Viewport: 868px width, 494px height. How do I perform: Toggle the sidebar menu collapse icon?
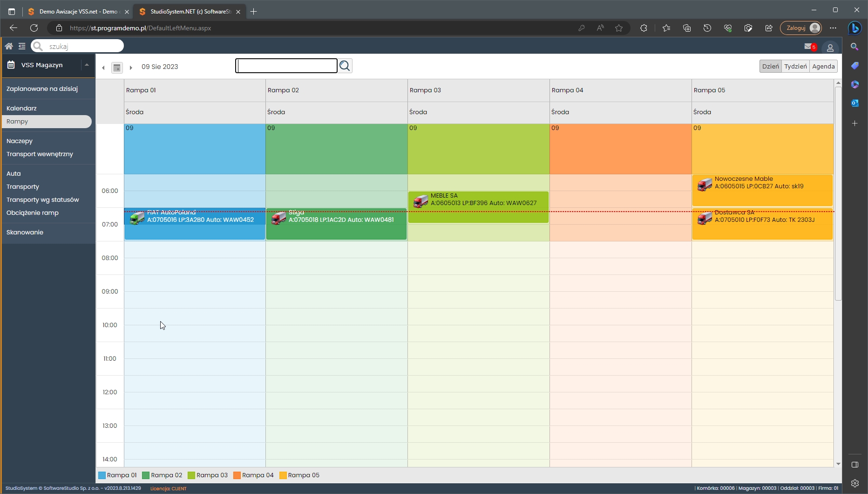pyautogui.click(x=22, y=46)
